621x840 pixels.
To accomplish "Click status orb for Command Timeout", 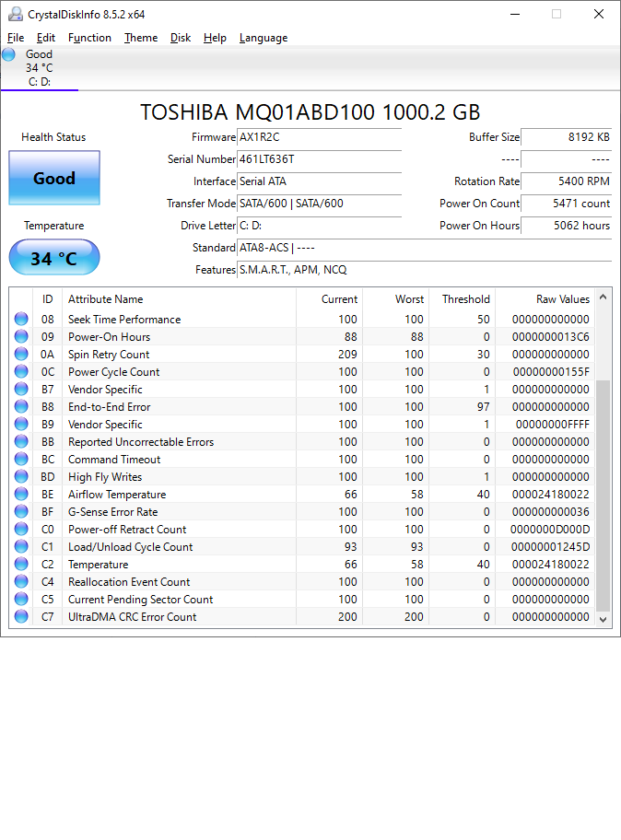I will [21, 459].
